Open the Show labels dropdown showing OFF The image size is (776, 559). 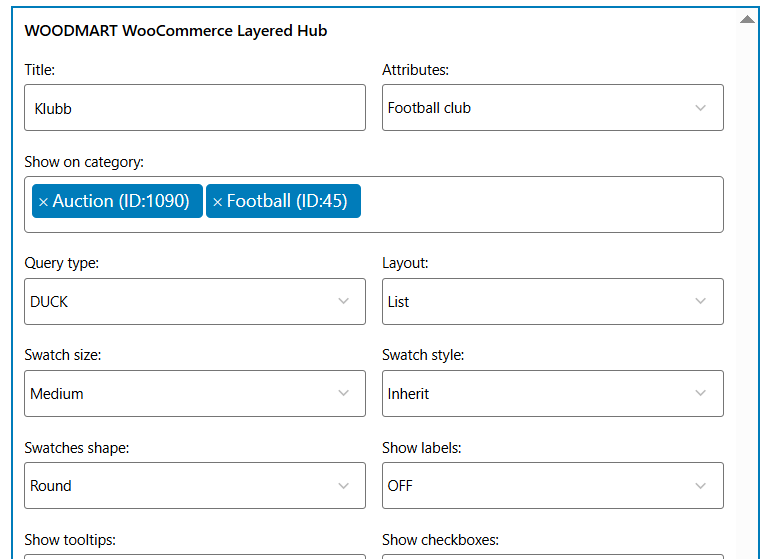553,485
